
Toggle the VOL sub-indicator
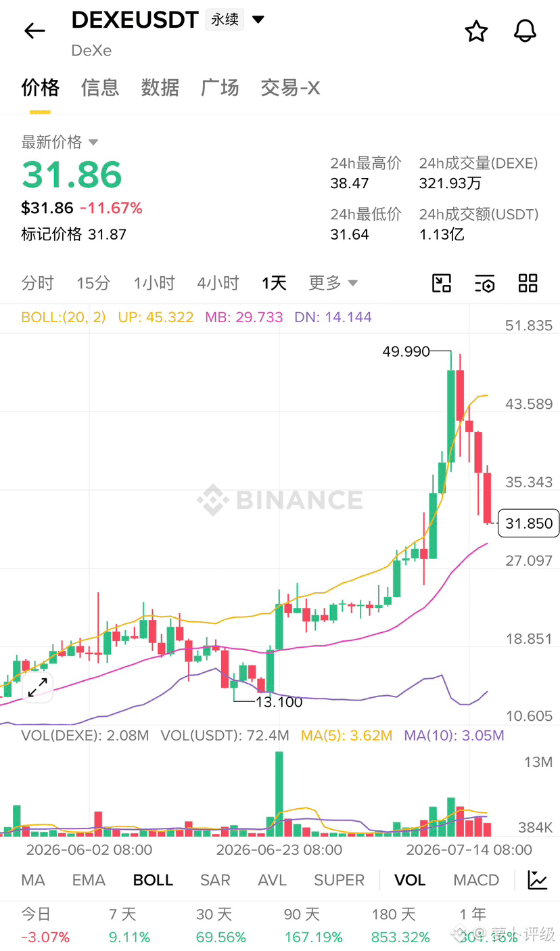coord(410,880)
